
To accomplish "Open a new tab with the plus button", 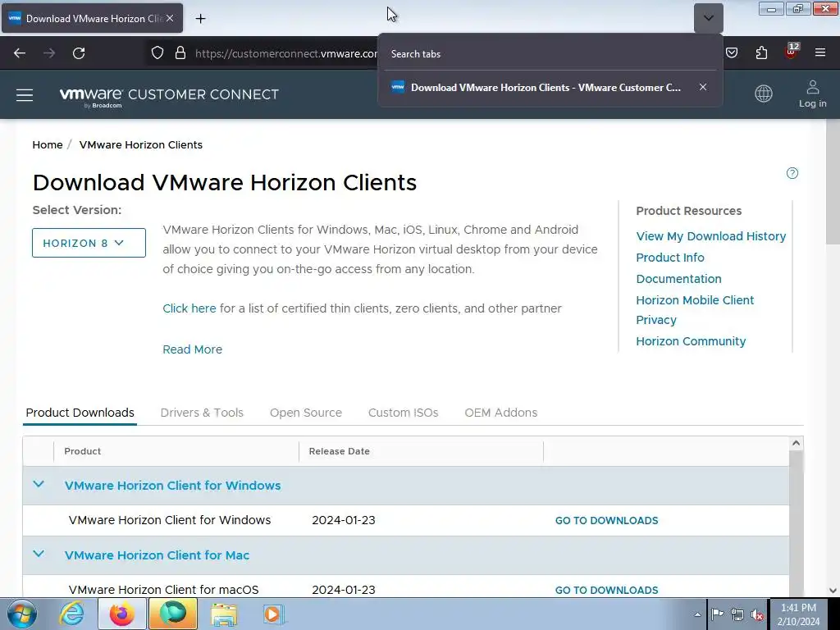I will click(200, 19).
